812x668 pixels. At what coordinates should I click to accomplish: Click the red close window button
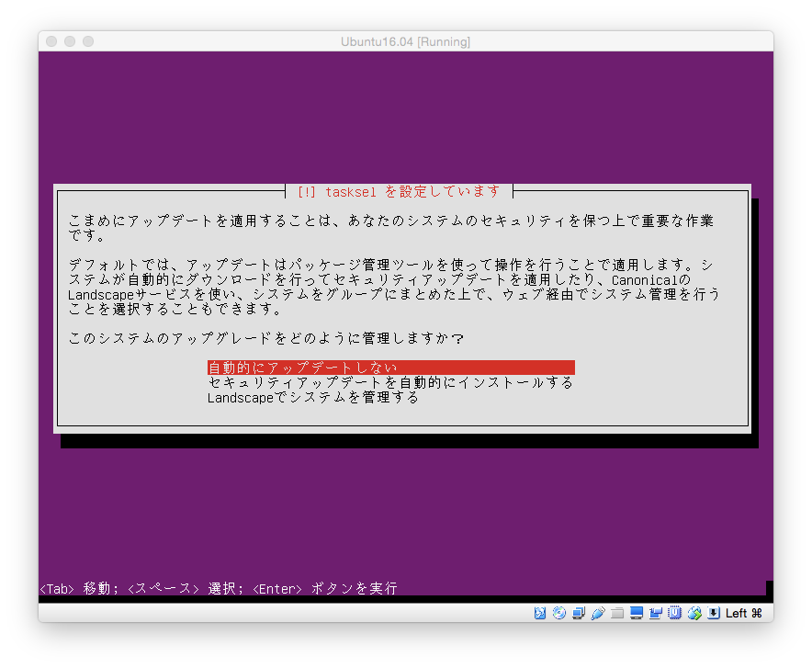[51, 41]
